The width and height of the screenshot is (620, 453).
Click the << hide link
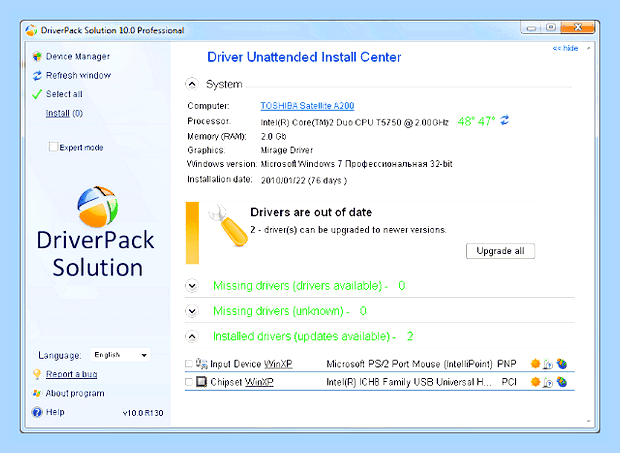(x=565, y=48)
